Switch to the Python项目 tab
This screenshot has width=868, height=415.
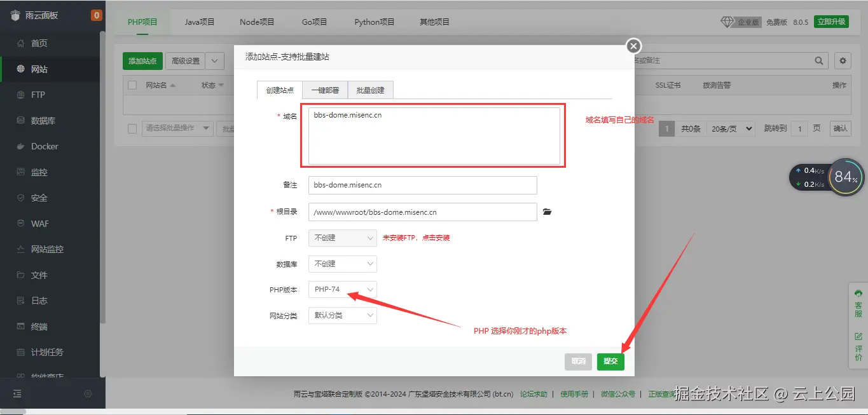[375, 22]
